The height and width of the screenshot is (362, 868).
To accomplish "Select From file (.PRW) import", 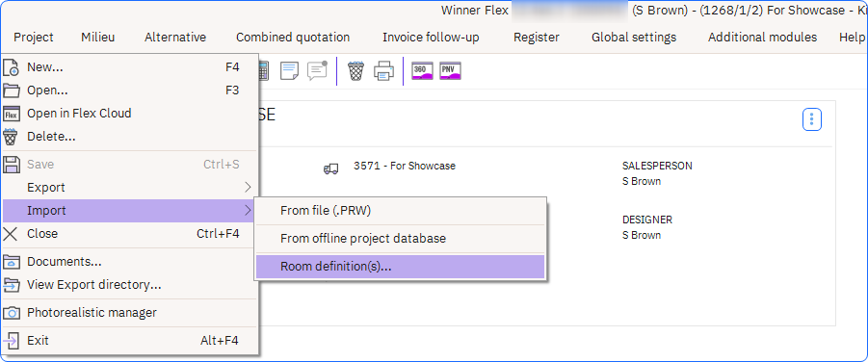I will (400, 210).
